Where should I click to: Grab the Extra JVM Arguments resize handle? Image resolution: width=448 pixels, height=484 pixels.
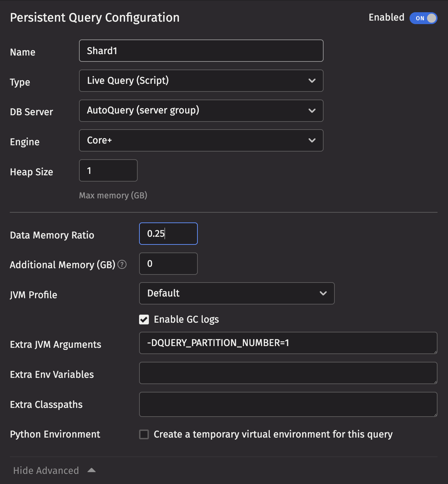tap(435, 352)
